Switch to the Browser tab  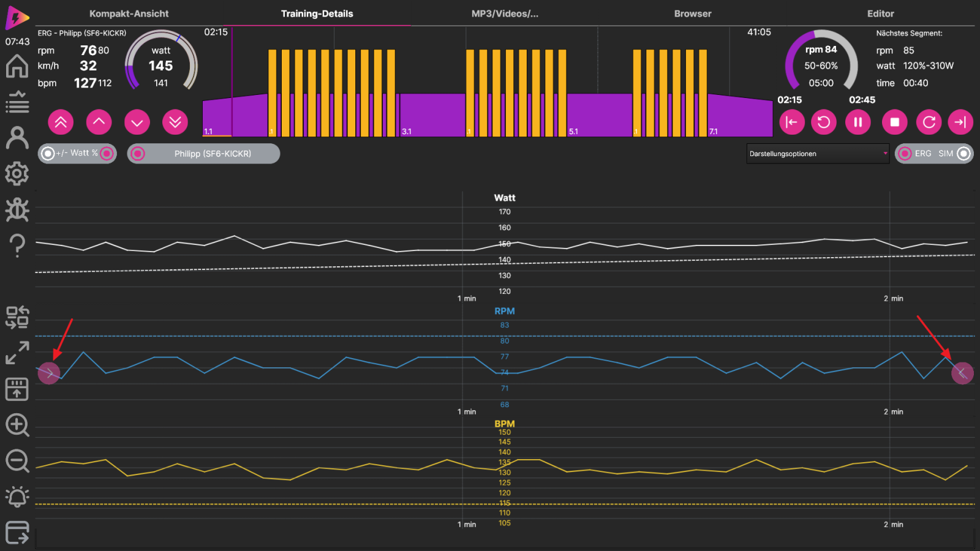[x=693, y=13]
